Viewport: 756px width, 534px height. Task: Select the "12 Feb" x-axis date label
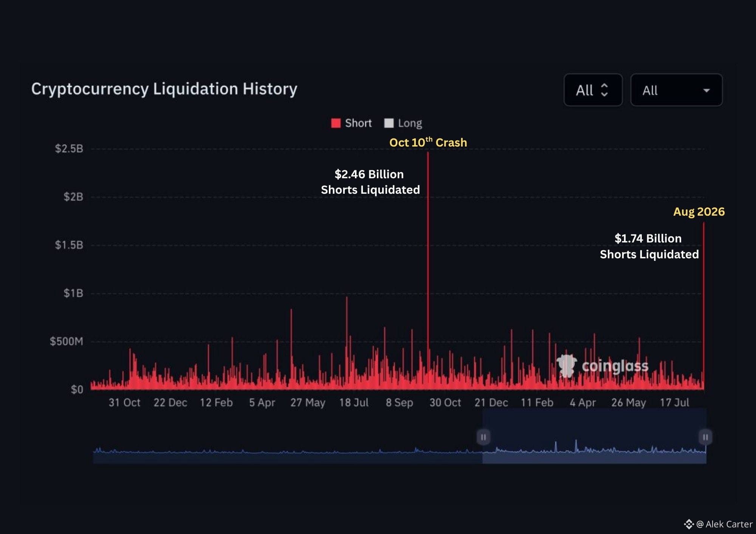(216, 403)
